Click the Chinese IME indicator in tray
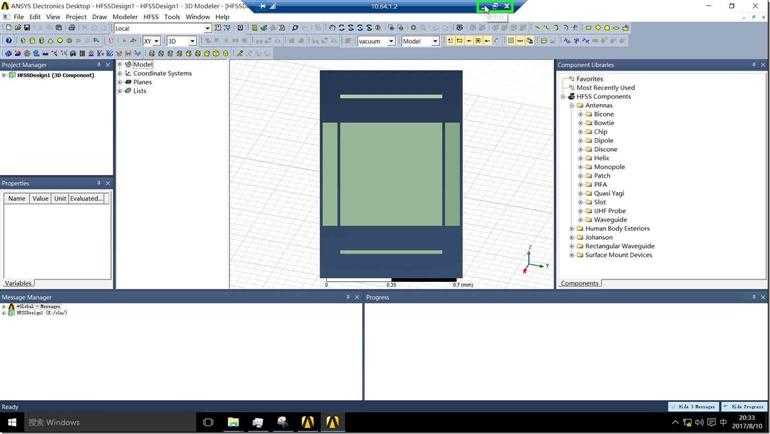 [x=723, y=422]
